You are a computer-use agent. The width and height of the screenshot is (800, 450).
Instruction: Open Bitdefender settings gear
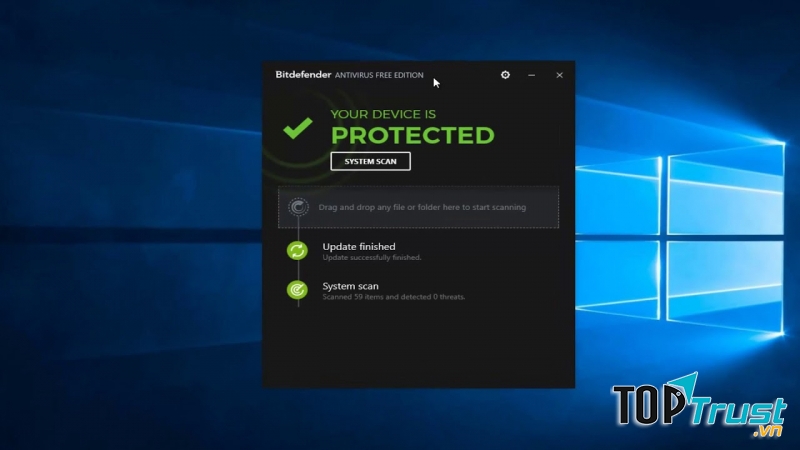505,75
